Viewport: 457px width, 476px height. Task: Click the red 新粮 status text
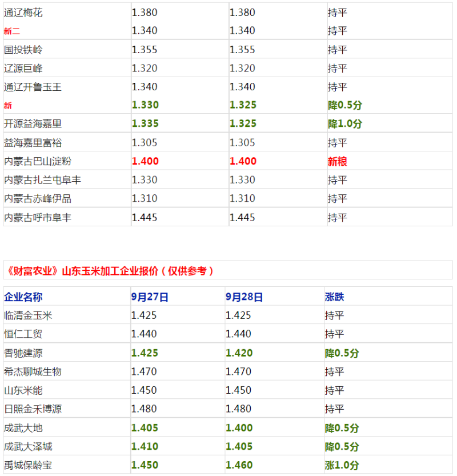coord(337,162)
